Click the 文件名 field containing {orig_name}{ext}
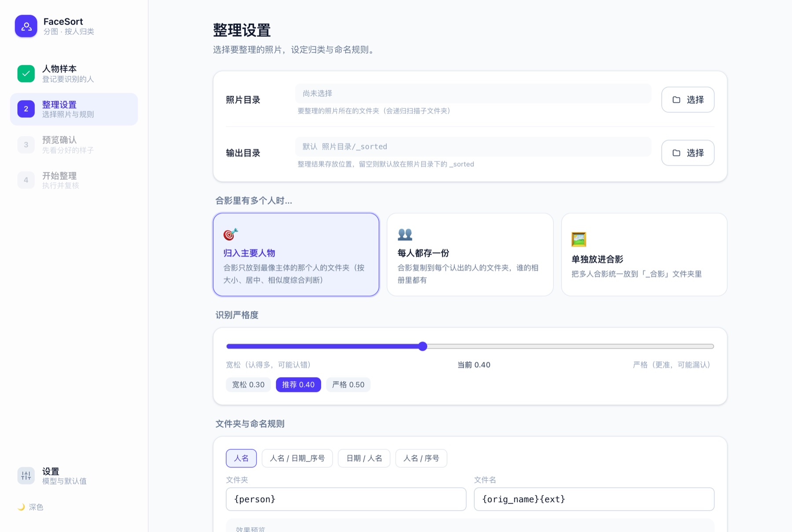The image size is (792, 532). point(594,499)
